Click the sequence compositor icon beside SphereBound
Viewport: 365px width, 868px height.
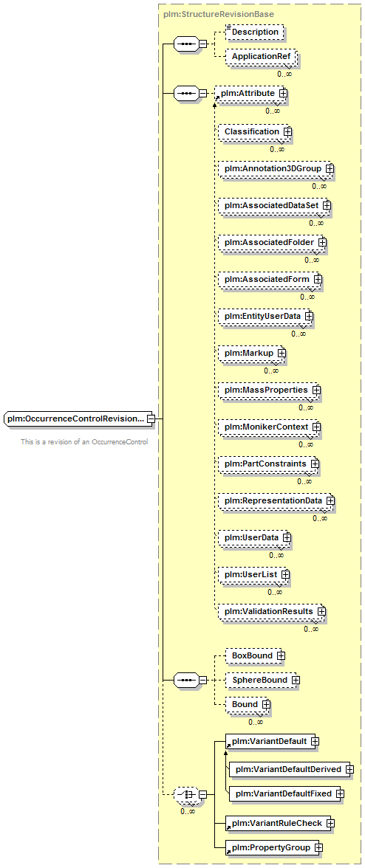(185, 679)
